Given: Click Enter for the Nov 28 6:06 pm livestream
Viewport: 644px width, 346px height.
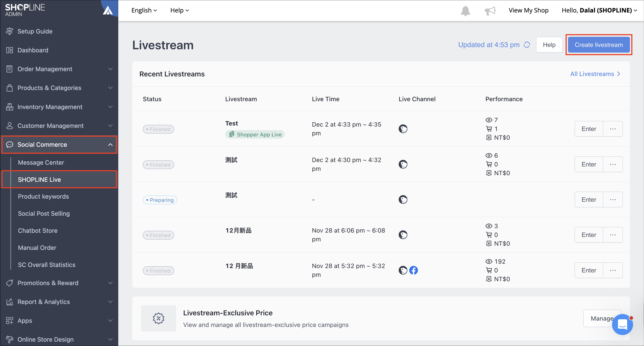Looking at the screenshot, I should coord(589,235).
